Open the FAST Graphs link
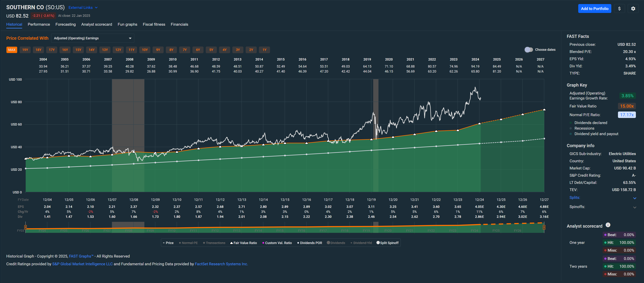The width and height of the screenshot is (644, 283). [x=81, y=256]
